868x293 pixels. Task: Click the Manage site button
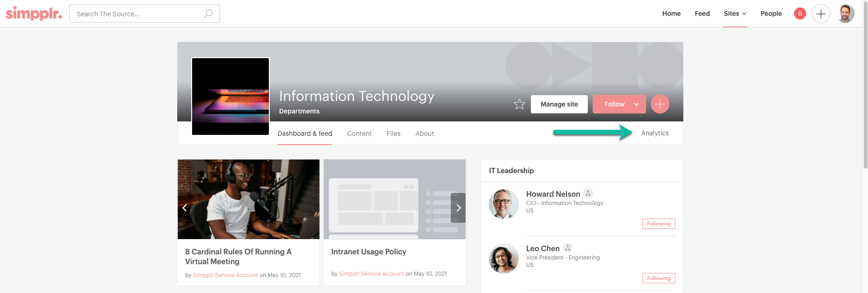tap(559, 104)
